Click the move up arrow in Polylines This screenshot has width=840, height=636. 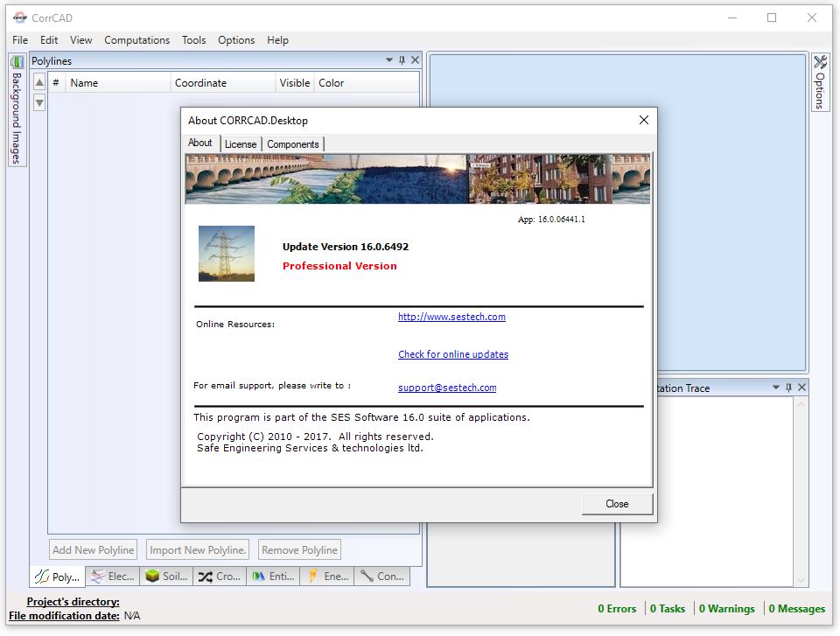pyautogui.click(x=39, y=82)
